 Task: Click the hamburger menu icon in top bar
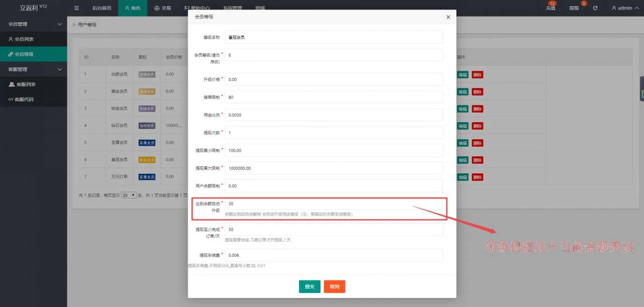76,8
